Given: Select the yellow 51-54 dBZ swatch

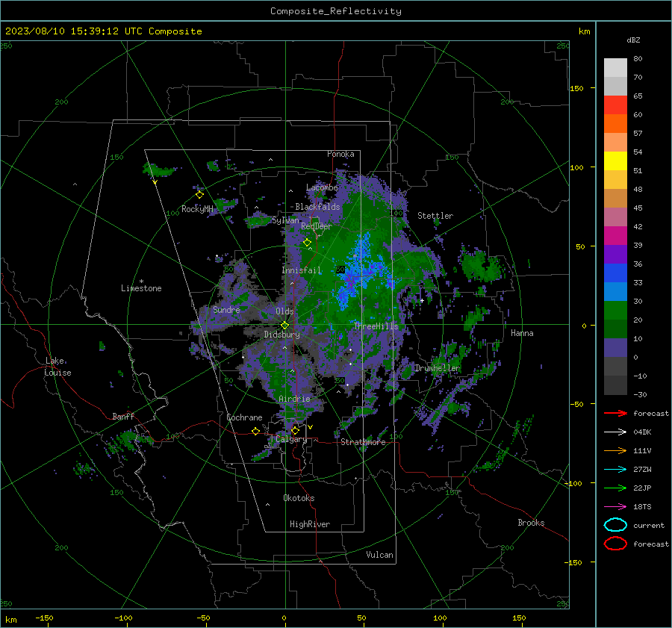Looking at the screenshot, I should click(615, 161).
